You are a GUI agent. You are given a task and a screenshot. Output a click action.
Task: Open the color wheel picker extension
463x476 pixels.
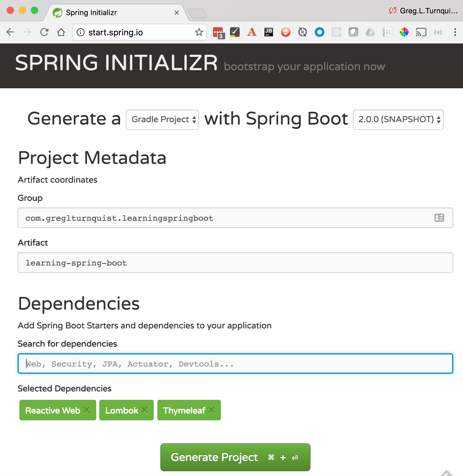click(404, 32)
